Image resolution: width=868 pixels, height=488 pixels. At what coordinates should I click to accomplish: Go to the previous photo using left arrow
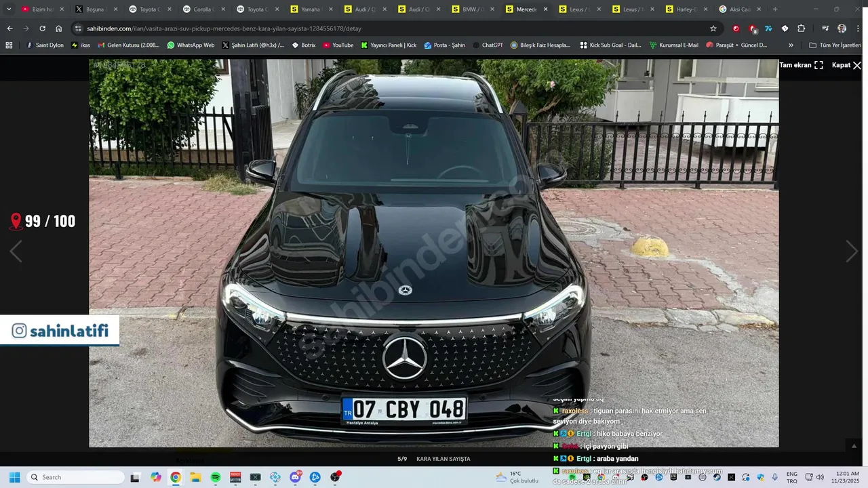pyautogui.click(x=16, y=251)
